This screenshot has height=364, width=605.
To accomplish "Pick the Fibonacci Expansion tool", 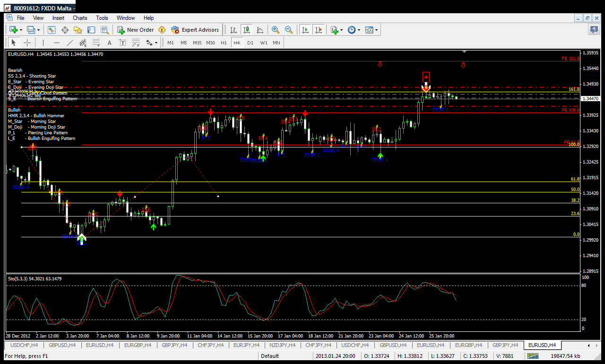I will (x=136, y=43).
